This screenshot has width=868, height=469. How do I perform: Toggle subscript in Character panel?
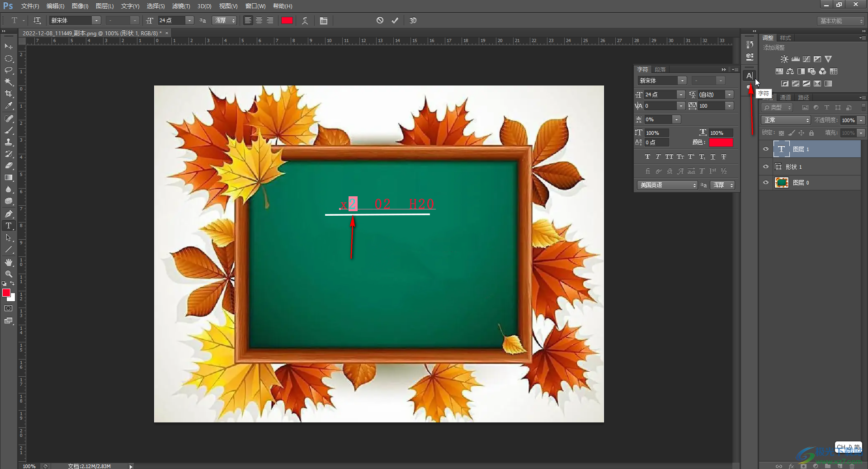pyautogui.click(x=702, y=157)
